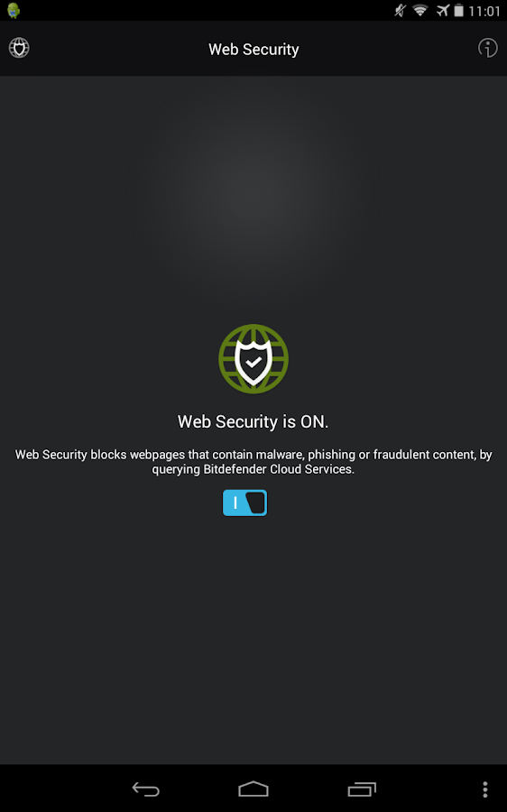Tap the battery indicator in status bar

459,10
